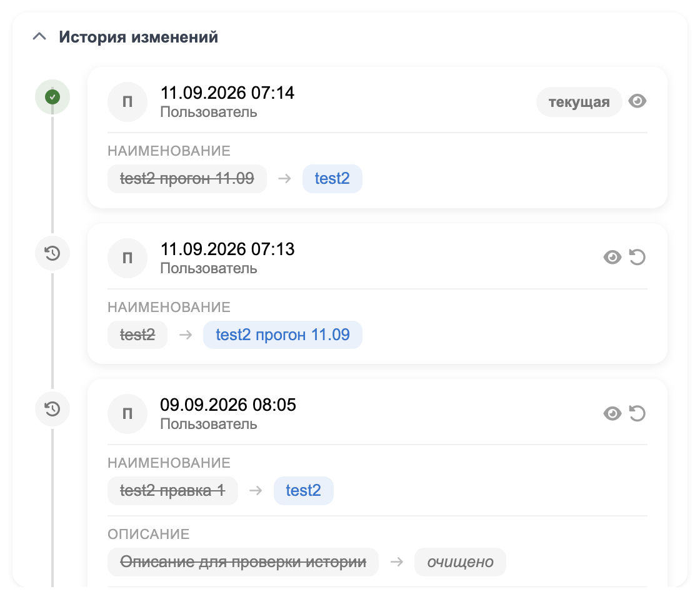
Task: Click user avatar П on 07:14 entry
Action: (x=127, y=102)
